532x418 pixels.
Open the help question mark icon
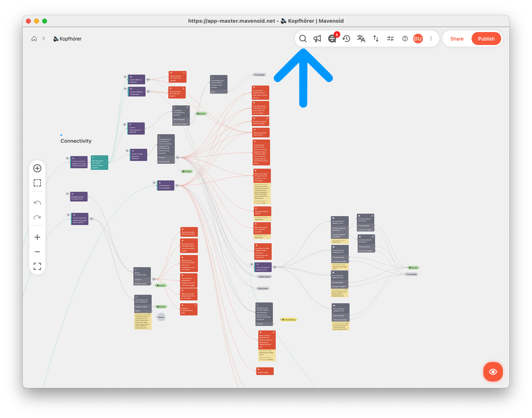click(x=405, y=39)
